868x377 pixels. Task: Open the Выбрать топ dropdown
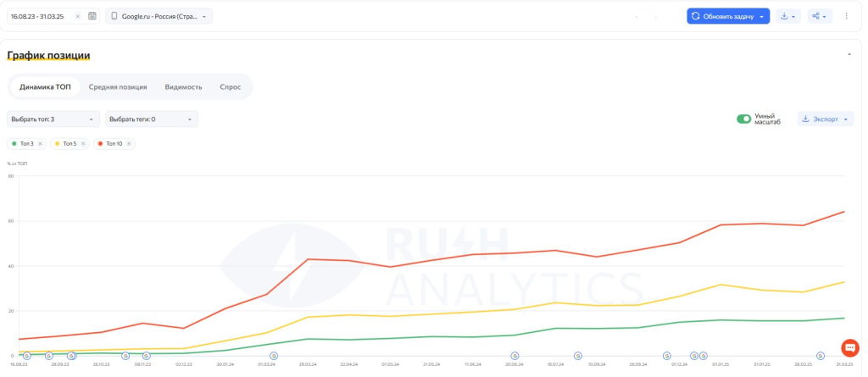click(53, 119)
